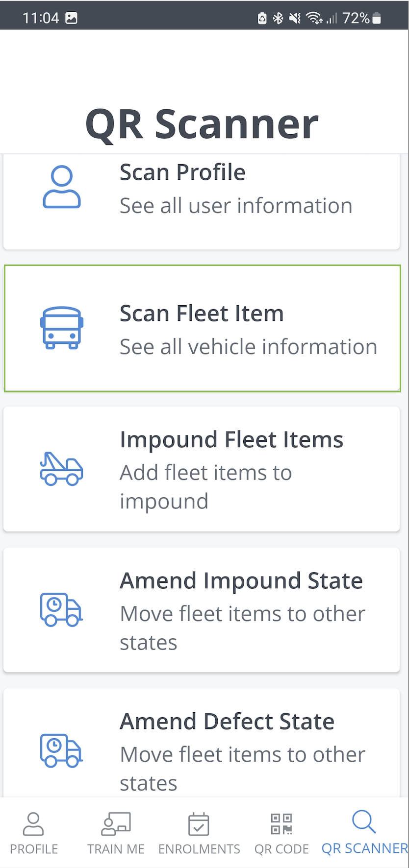Tap the bus icon for Scan Fleet Item
409x868 pixels.
[x=61, y=327]
